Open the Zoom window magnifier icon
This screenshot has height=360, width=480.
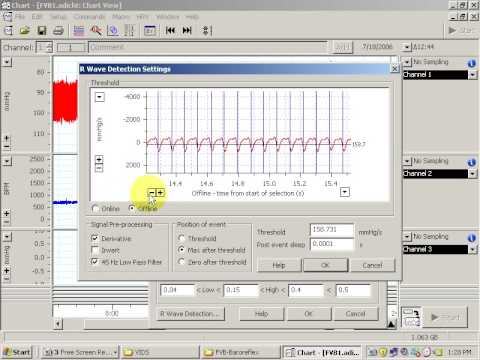coord(96,31)
